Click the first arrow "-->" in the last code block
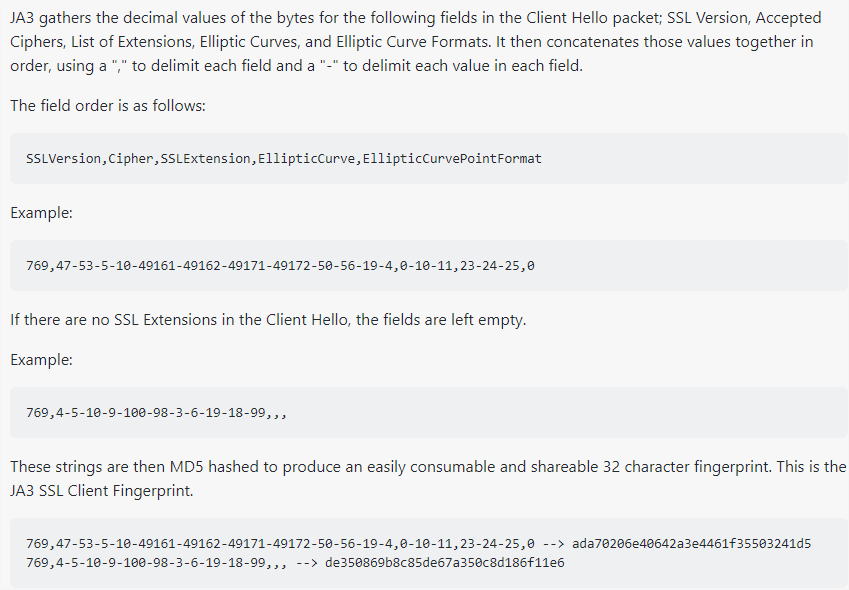The image size is (849, 590). point(553,543)
